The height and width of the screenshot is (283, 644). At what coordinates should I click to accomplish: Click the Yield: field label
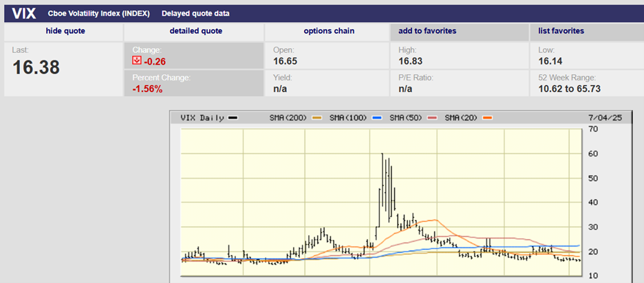click(x=282, y=77)
